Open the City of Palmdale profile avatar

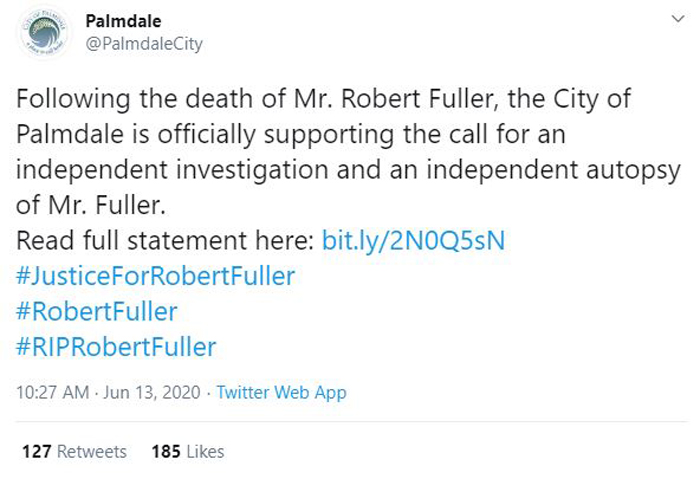pos(44,32)
